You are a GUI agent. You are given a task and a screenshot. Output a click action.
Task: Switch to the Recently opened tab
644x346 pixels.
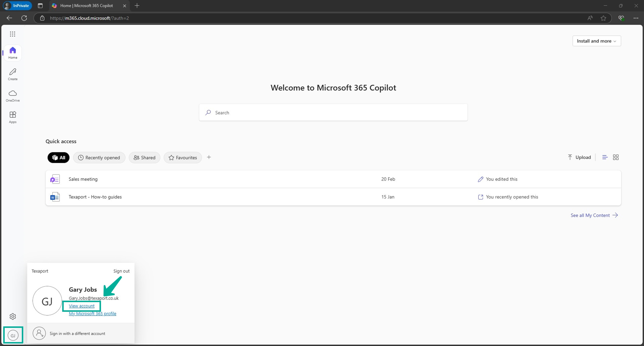click(x=99, y=157)
